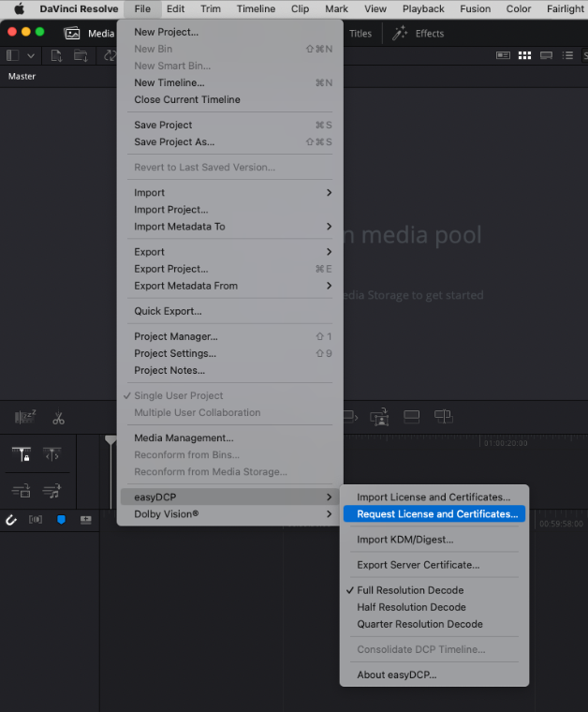Click the boring detector icon

point(25,416)
